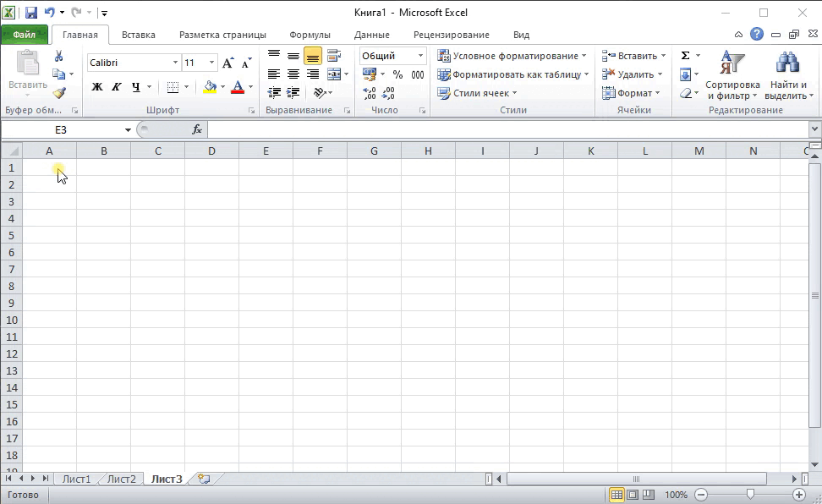Click zoom in plus button

(x=799, y=495)
